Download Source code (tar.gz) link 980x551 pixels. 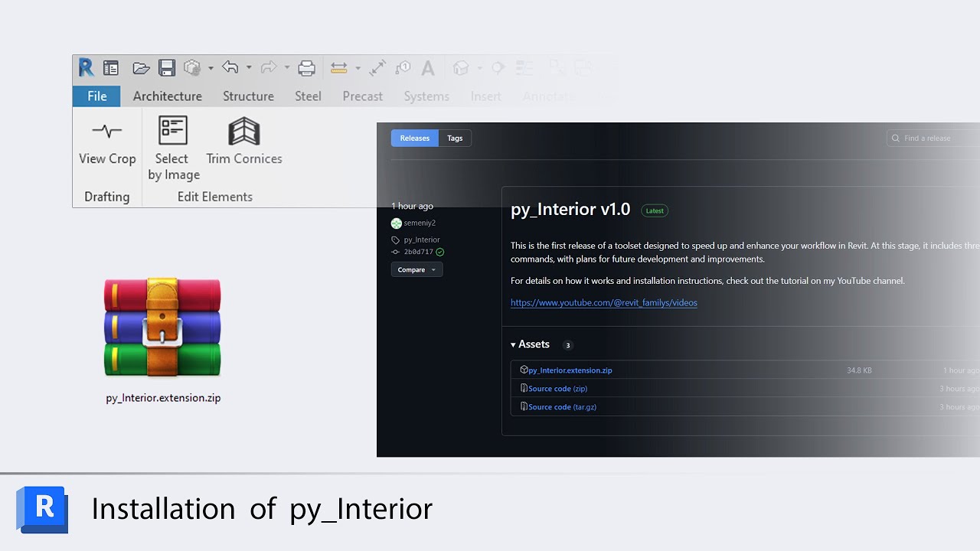pyautogui.click(x=562, y=407)
